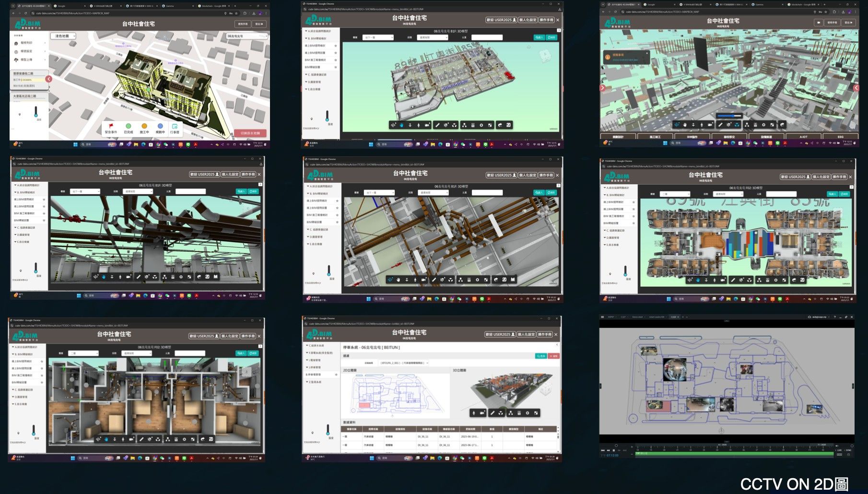
Task: Click the temperature slider in map window sidebar
Action: pyautogui.click(x=36, y=111)
